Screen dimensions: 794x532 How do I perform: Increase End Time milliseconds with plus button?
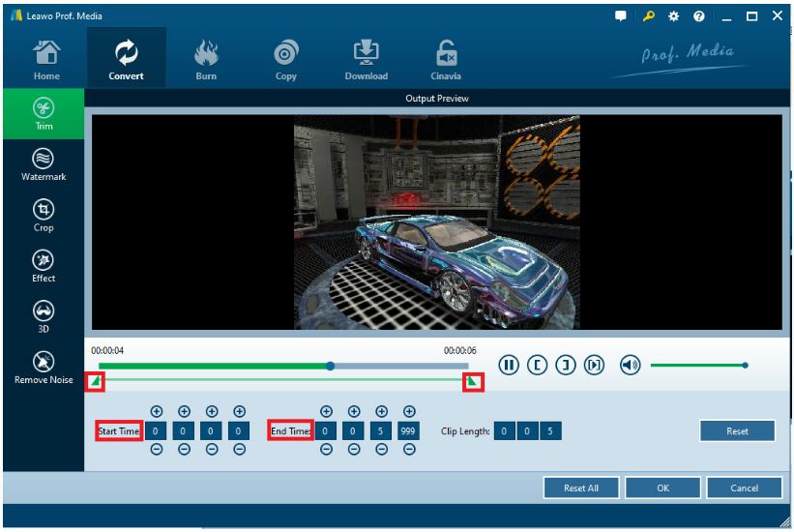click(x=409, y=411)
